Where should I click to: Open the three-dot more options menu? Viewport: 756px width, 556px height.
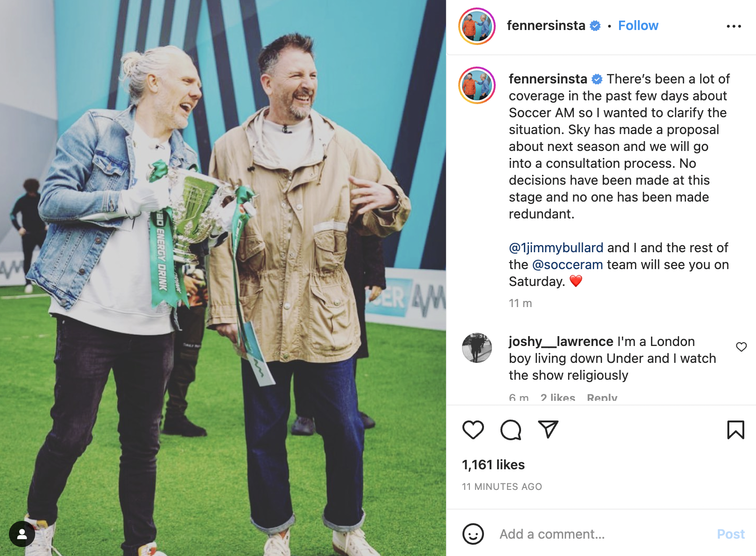point(733,26)
